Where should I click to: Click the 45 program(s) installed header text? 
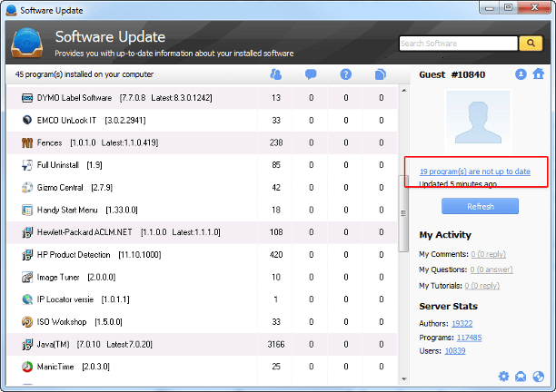pos(84,74)
